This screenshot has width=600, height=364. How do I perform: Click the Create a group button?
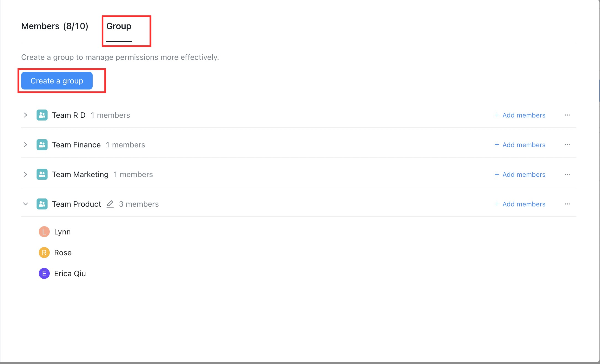click(x=57, y=81)
